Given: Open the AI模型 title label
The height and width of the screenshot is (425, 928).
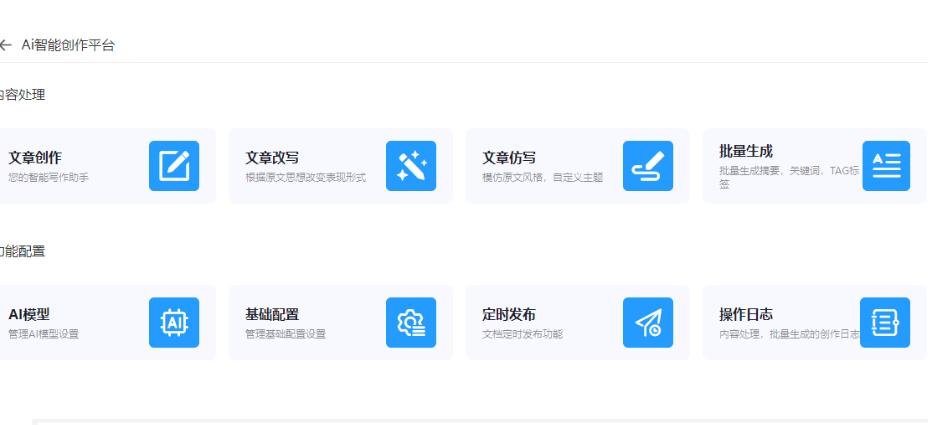Looking at the screenshot, I should 29,314.
